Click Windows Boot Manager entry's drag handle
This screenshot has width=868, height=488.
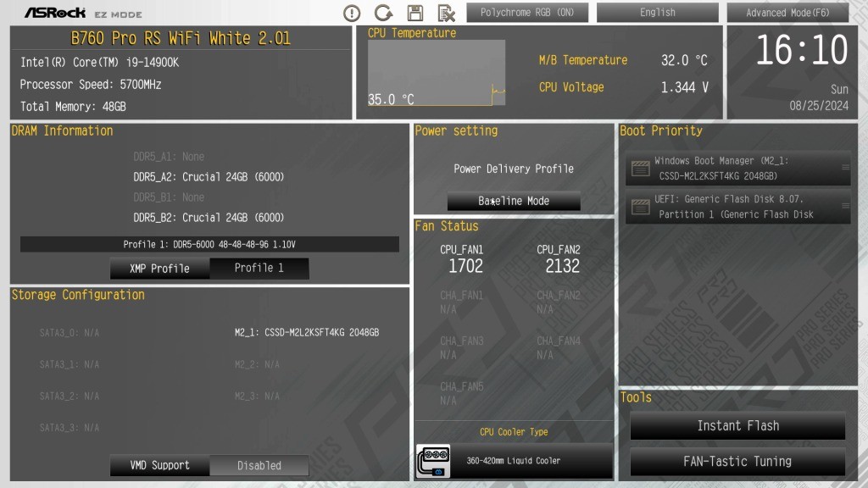click(845, 167)
